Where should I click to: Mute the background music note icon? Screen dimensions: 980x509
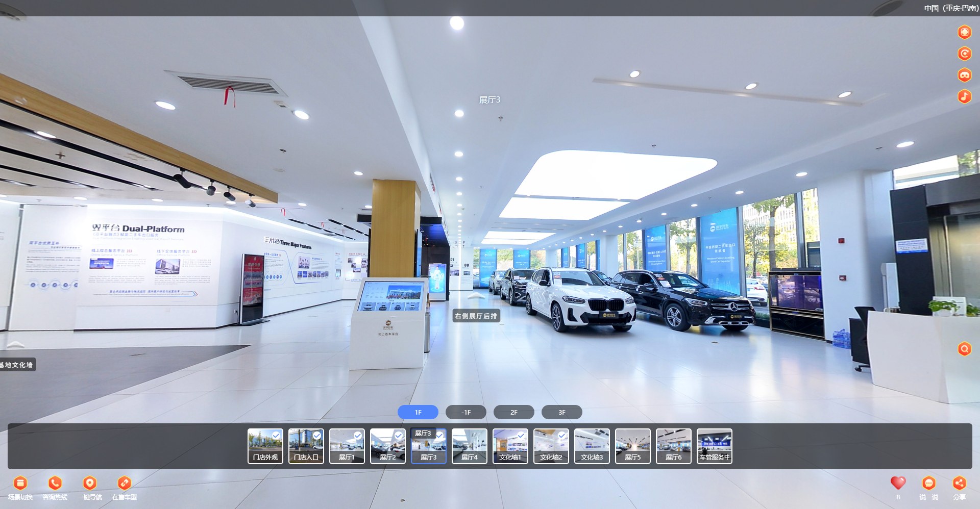(x=964, y=96)
